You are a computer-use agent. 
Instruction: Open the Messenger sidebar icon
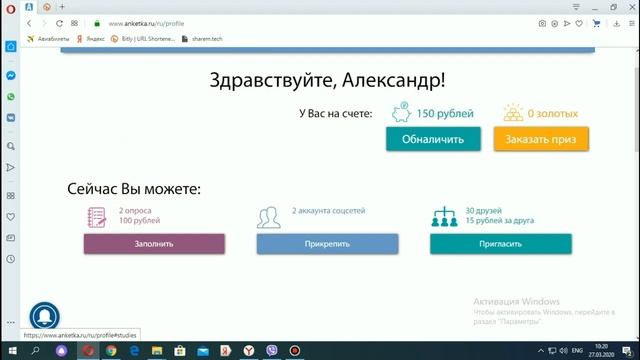point(11,76)
